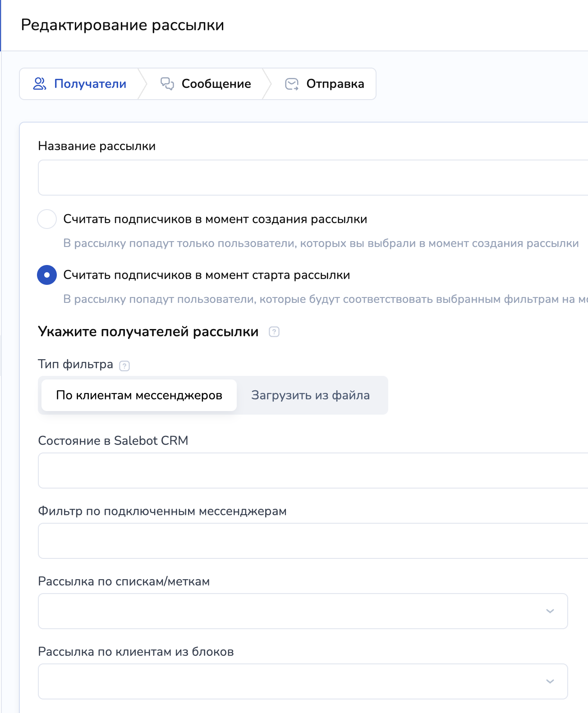This screenshot has height=713, width=588.
Task: Select 'Считать подписчиков в момент старта рассылки'
Action: pyautogui.click(x=47, y=275)
